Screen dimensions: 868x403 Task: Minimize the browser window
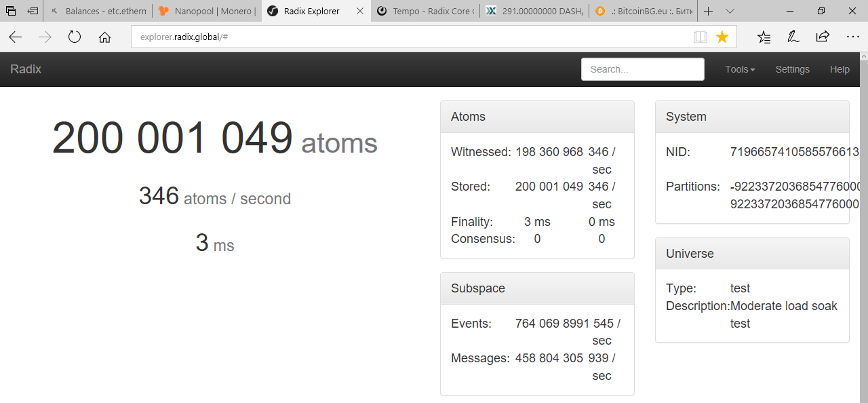click(x=789, y=11)
